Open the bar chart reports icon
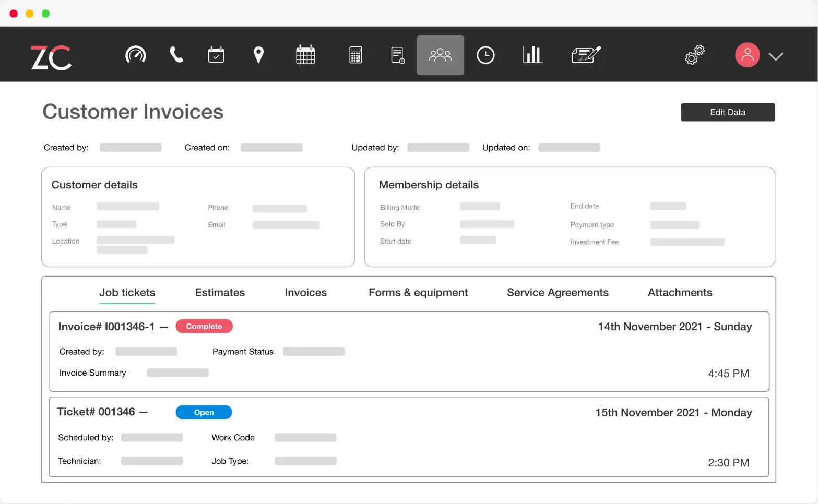 click(532, 54)
